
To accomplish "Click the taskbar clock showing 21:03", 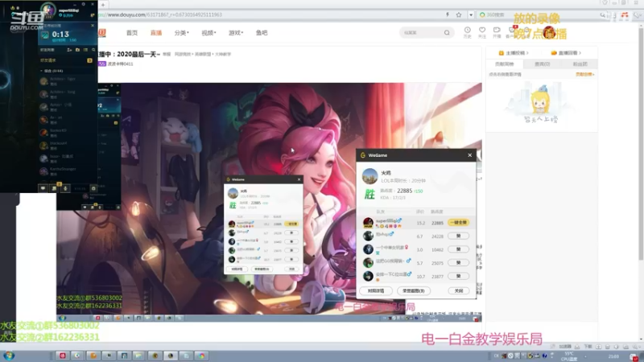I will pyautogui.click(x=613, y=356).
